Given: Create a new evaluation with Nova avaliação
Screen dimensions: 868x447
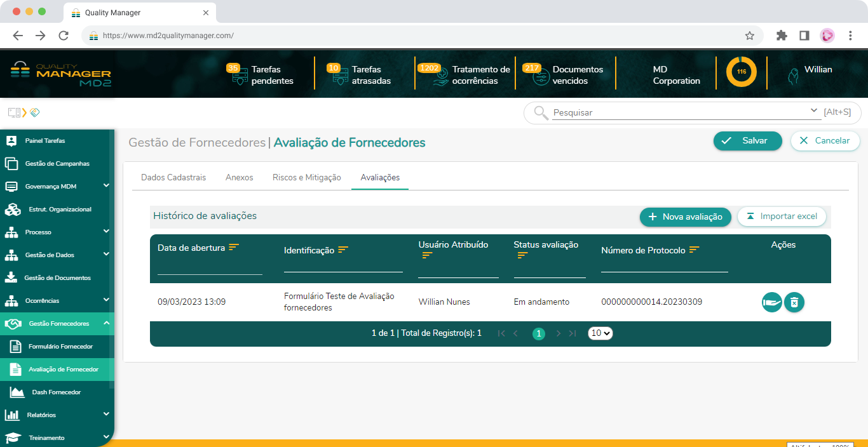Looking at the screenshot, I should [685, 217].
